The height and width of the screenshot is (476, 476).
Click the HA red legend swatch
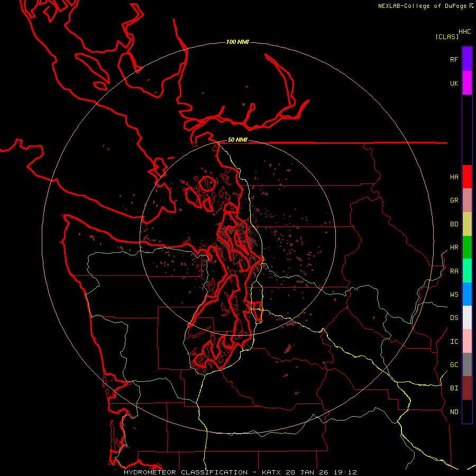pos(467,177)
